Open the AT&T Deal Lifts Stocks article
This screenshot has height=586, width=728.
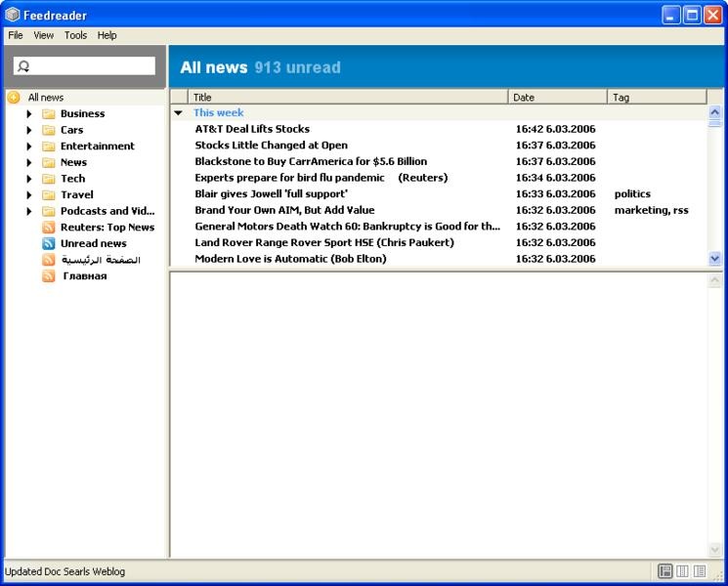click(x=252, y=129)
